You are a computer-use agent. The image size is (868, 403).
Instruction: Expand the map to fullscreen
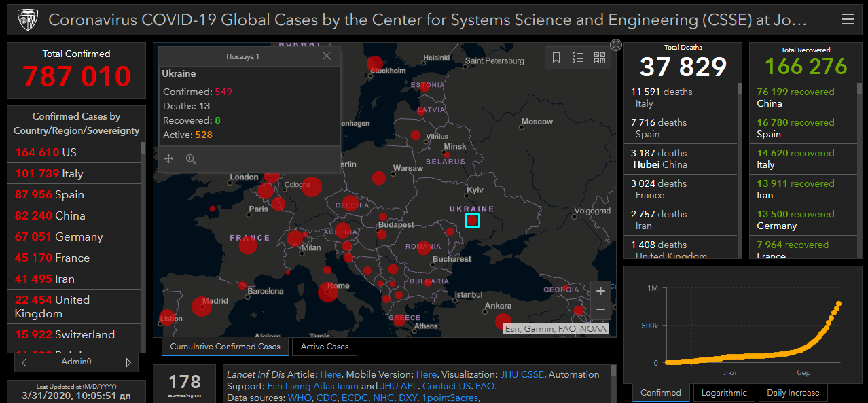[x=616, y=45]
